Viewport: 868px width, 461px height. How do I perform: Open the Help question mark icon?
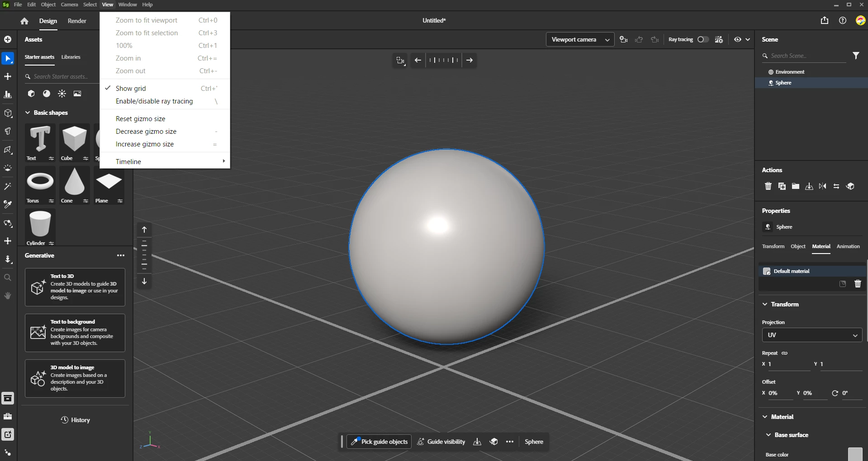coord(843,20)
